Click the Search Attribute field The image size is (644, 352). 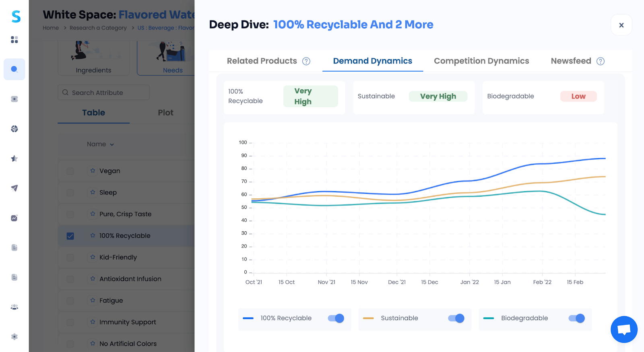103,93
